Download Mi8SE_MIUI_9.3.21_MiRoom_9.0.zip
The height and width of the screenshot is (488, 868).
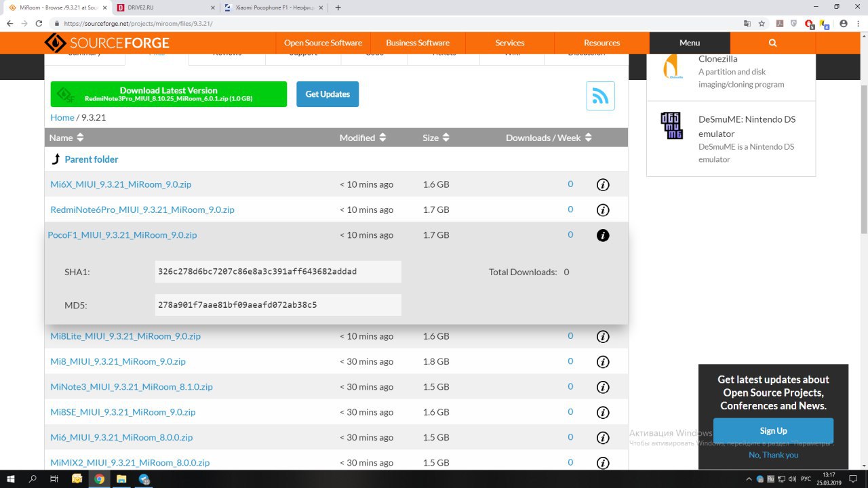click(x=123, y=412)
